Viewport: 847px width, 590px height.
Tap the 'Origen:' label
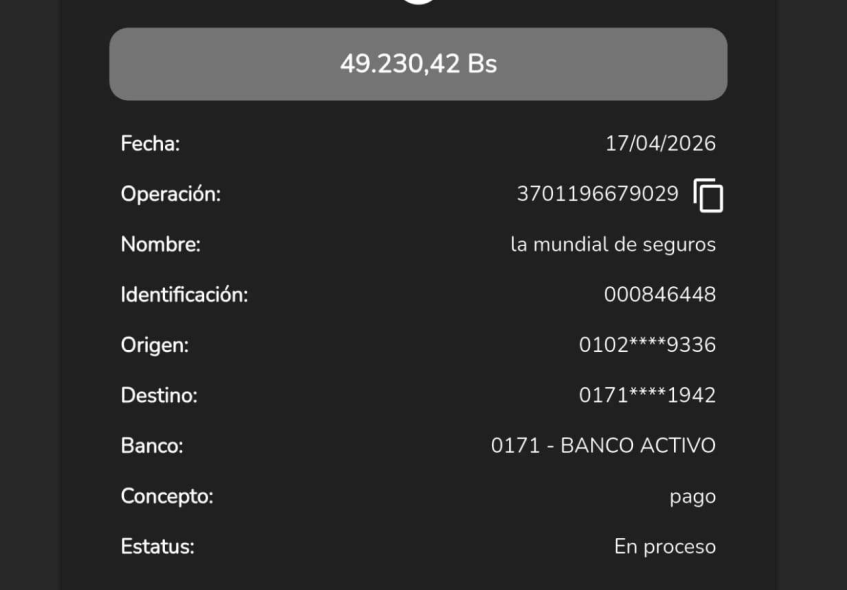coord(154,345)
